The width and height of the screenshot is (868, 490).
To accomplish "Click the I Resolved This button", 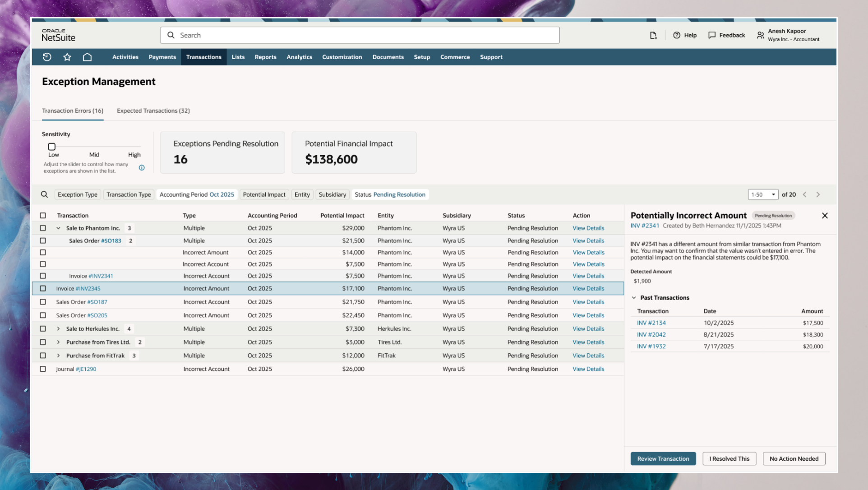I will pyautogui.click(x=729, y=459).
